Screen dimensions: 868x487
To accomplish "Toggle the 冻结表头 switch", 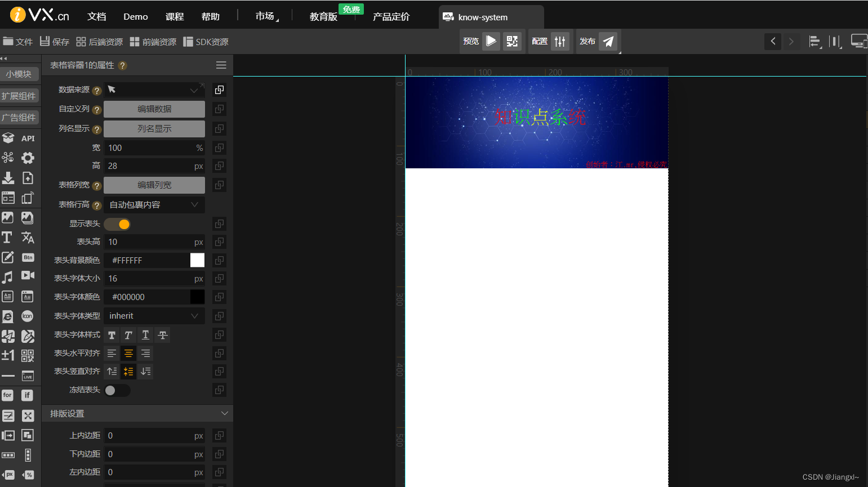I will pyautogui.click(x=117, y=390).
